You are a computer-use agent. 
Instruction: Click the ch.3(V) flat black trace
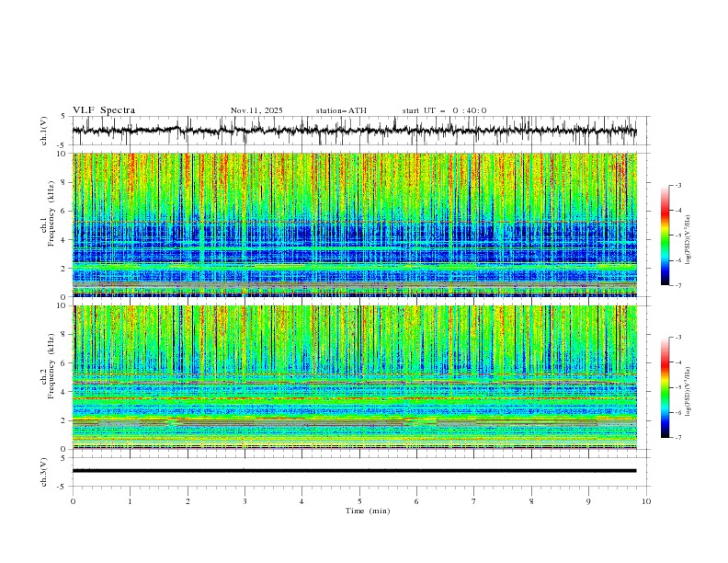(354, 471)
